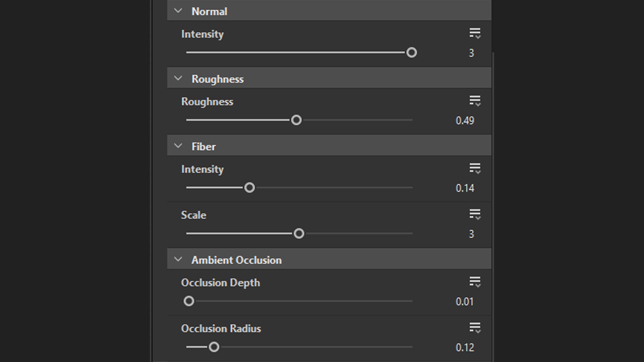Click the Roughness slider handle
The image size is (644, 362).
pyautogui.click(x=296, y=120)
